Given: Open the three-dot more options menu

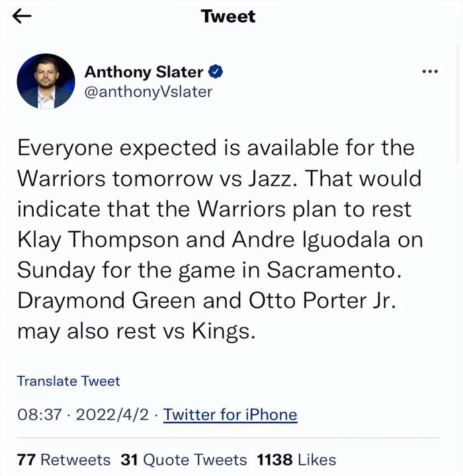Looking at the screenshot, I should pos(430,71).
